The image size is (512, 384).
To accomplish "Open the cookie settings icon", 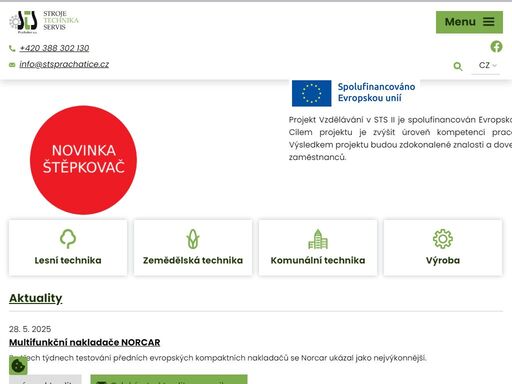I will pos(18,366).
